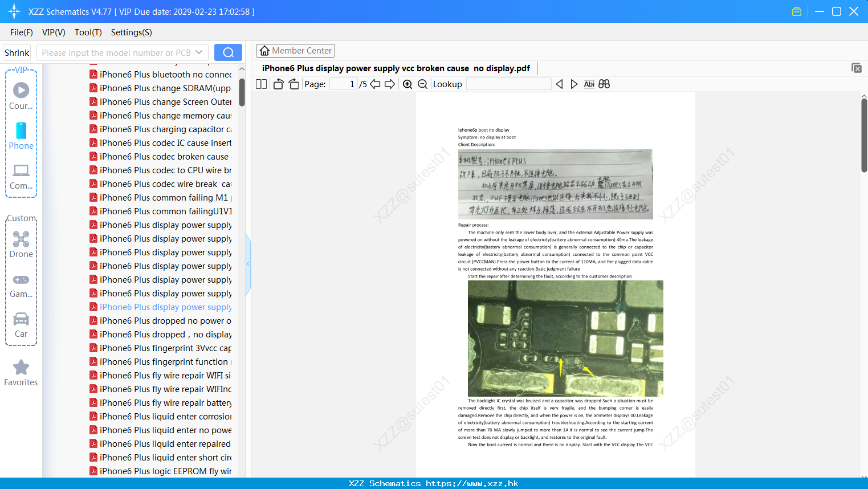Click the file list scrollbar thumb
The width and height of the screenshot is (868, 489).
click(242, 92)
